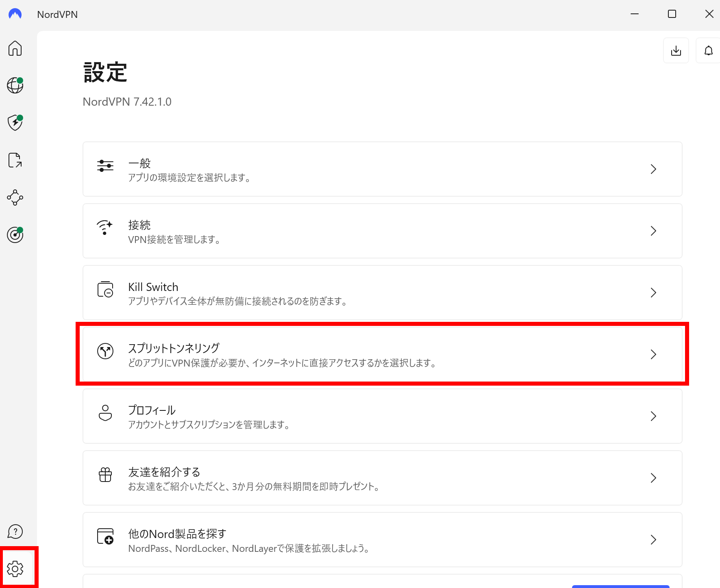
Task: Expand the 一般 row chevron
Action: point(653,169)
